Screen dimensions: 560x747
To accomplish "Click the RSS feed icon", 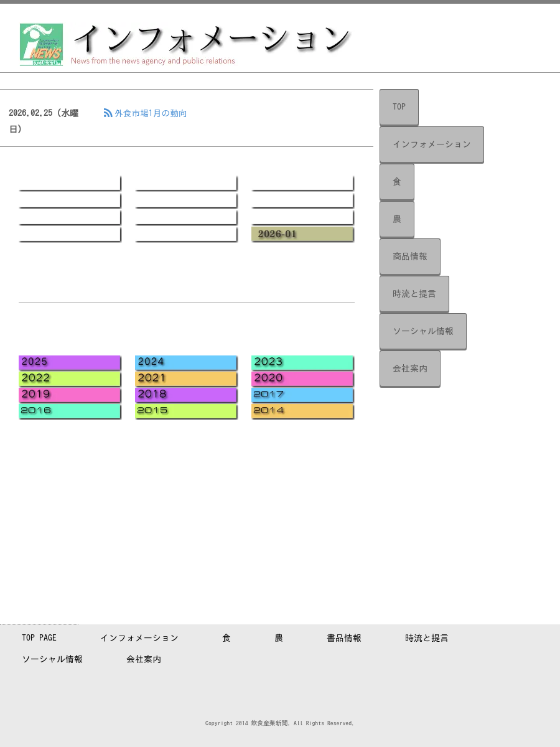I will pos(108,113).
